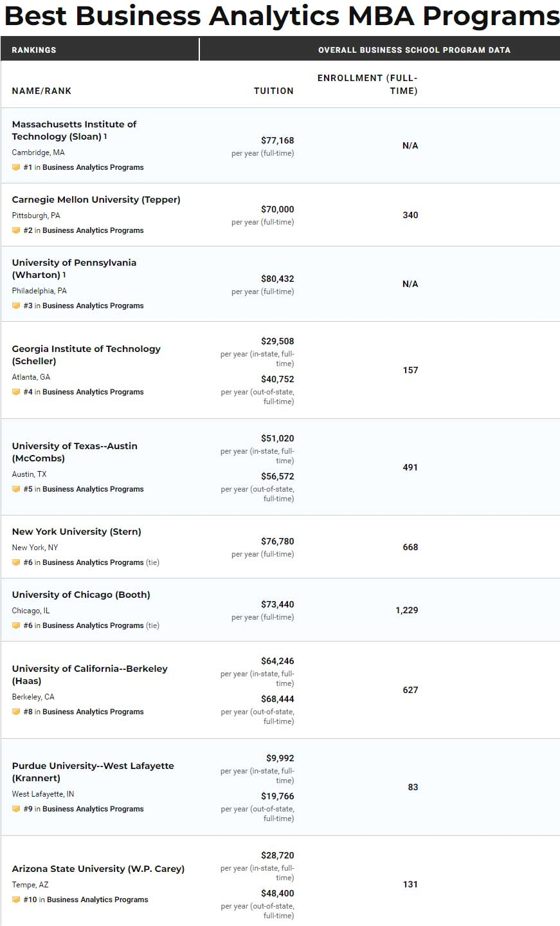The image size is (560, 926).
Task: Visit University of California--Berkeley (Haas) page
Action: pyautogui.click(x=89, y=674)
